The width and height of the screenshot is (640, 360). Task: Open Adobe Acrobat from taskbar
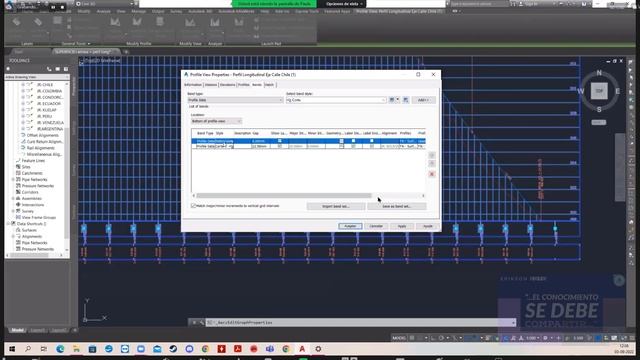click(x=238, y=349)
